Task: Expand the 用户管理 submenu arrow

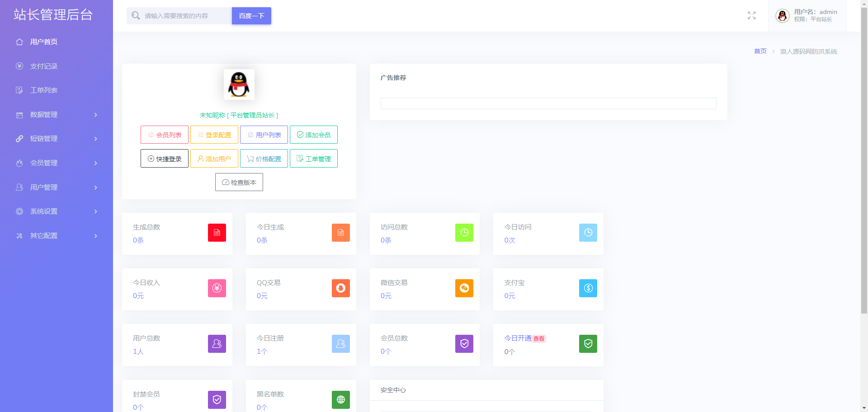Action: [96, 187]
